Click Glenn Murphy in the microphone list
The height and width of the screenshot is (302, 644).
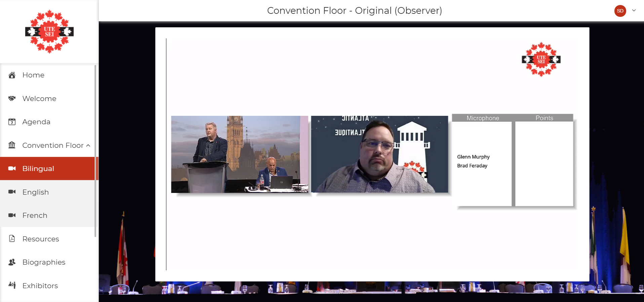pos(473,157)
